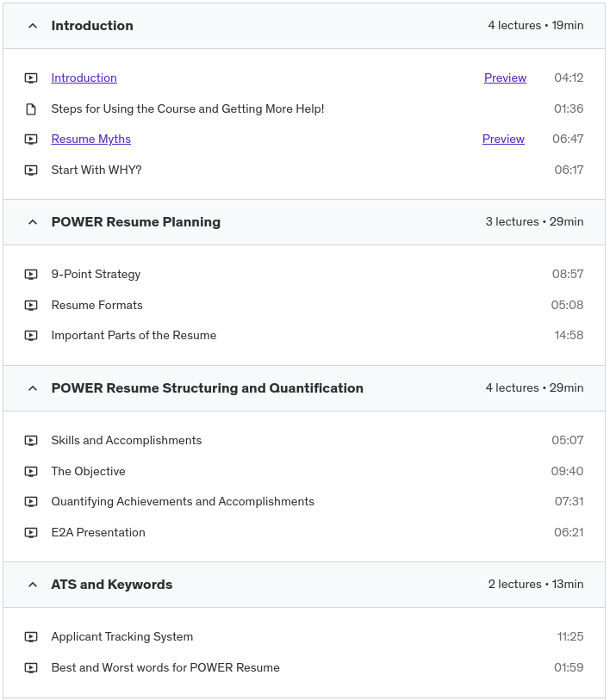Select the ATS and Keywords section header
The height and width of the screenshot is (700, 610).
click(112, 585)
